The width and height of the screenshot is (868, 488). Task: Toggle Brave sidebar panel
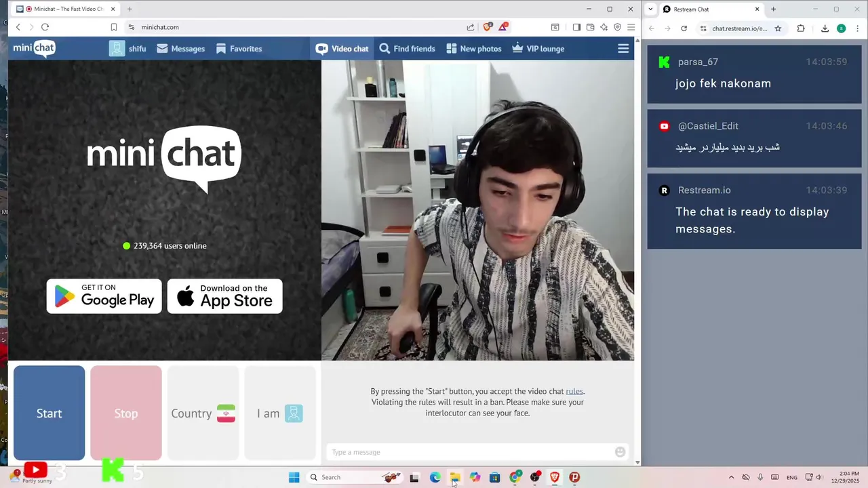[576, 27]
